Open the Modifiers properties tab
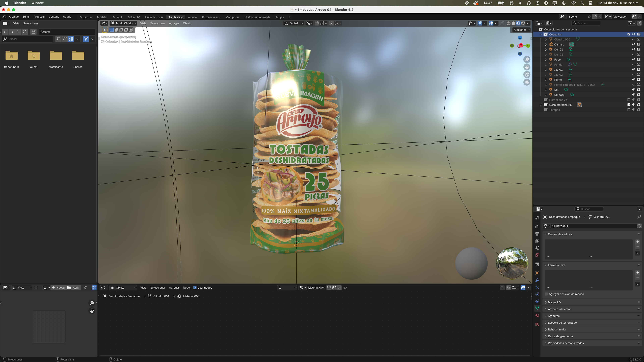This screenshot has width=644, height=362. pos(537,280)
